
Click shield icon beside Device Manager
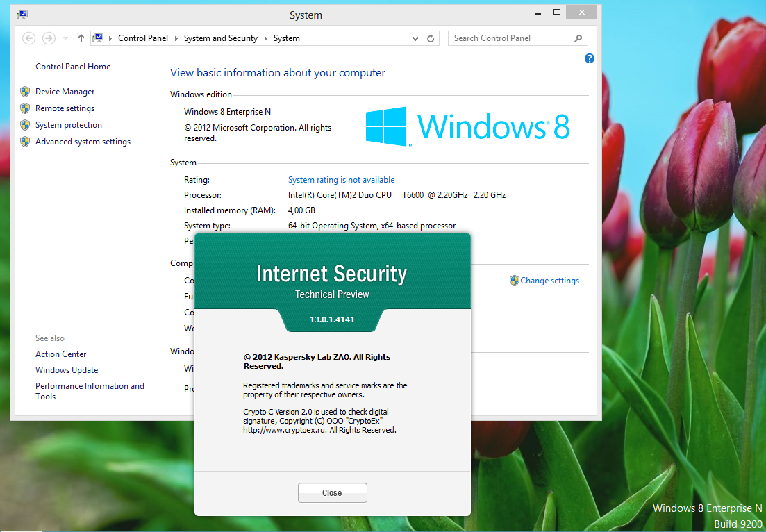click(26, 92)
